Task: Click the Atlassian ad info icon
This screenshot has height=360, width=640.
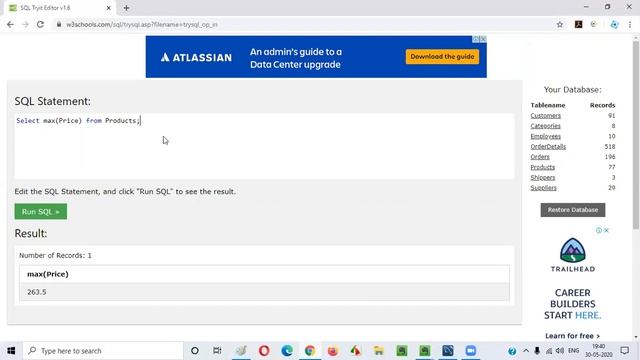Action: pos(476,39)
